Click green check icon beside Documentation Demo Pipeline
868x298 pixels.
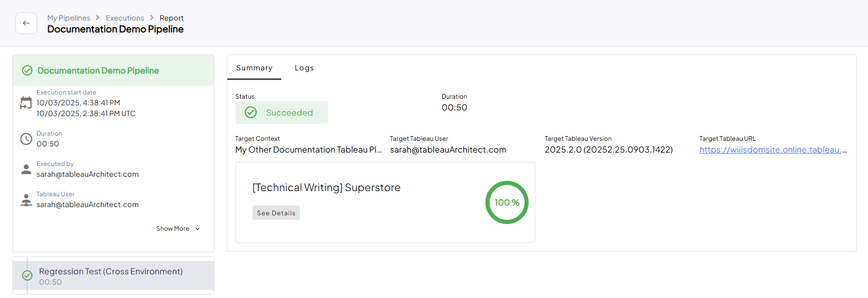coord(27,70)
